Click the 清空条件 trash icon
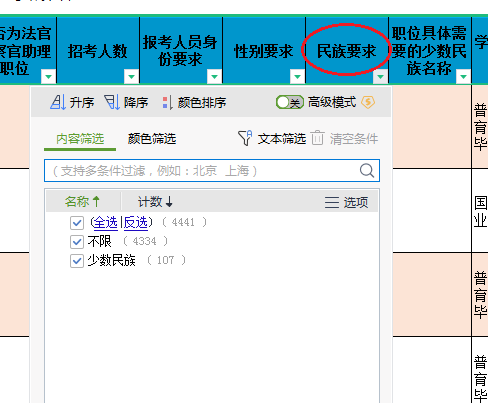Image resolution: width=488 pixels, height=403 pixels. click(x=318, y=138)
